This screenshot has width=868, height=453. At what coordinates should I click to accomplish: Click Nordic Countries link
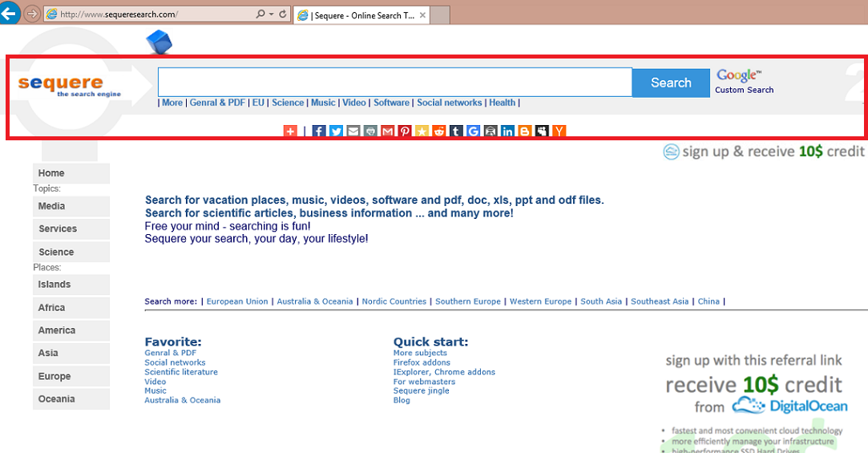[394, 301]
